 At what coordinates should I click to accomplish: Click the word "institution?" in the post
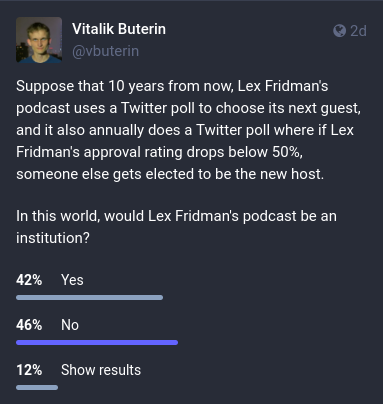click(x=53, y=238)
